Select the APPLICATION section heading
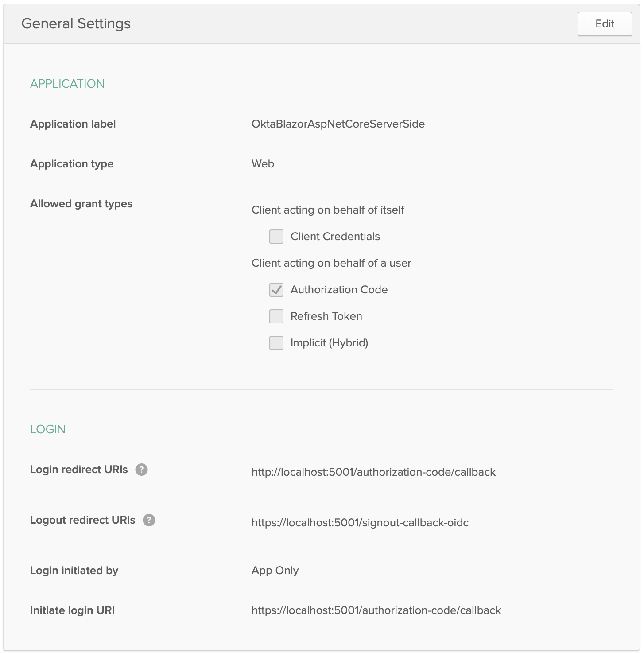 pos(67,84)
